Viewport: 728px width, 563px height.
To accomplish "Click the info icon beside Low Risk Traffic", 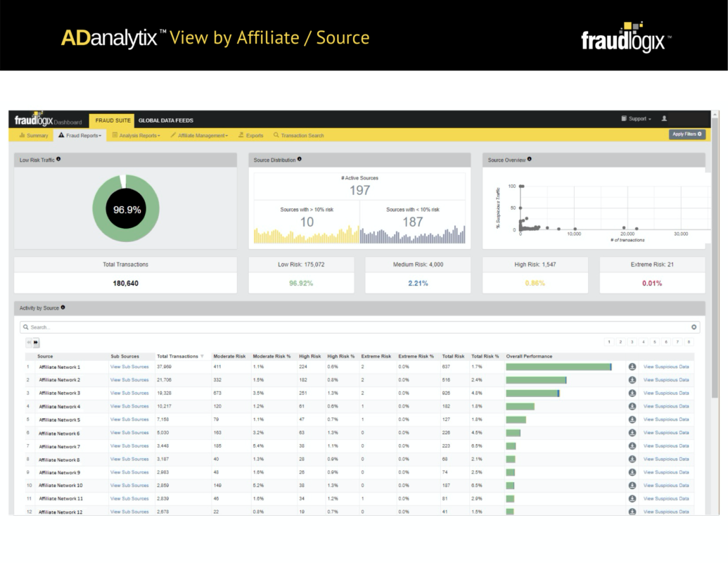I will pyautogui.click(x=58, y=159).
